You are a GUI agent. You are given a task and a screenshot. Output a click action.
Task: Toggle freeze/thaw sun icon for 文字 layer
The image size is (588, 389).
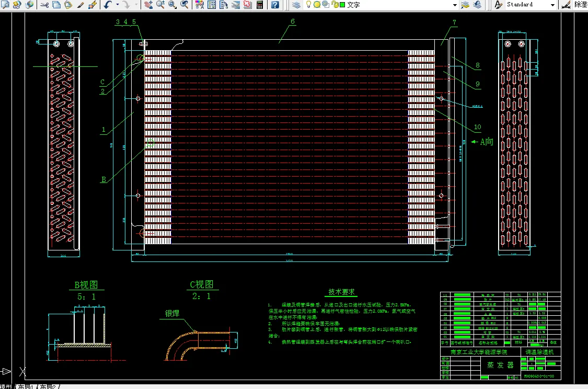click(x=317, y=5)
